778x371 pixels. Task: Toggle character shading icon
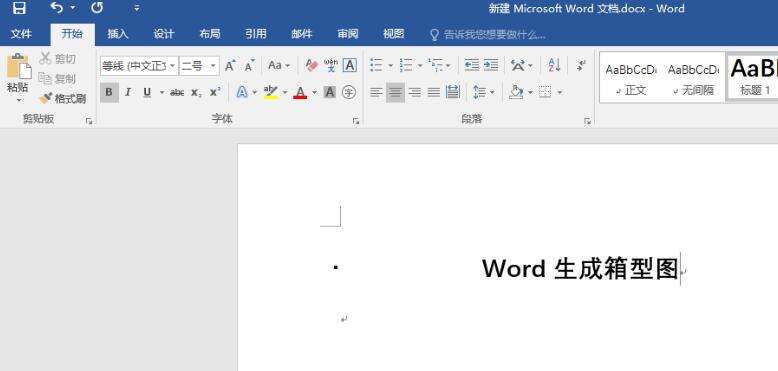point(329,92)
